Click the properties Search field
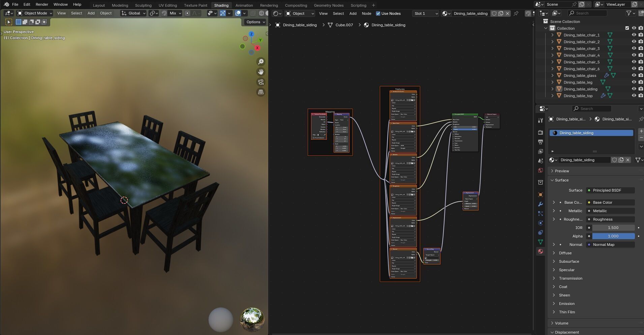Screen dimensions: 644x335 pos(592,109)
